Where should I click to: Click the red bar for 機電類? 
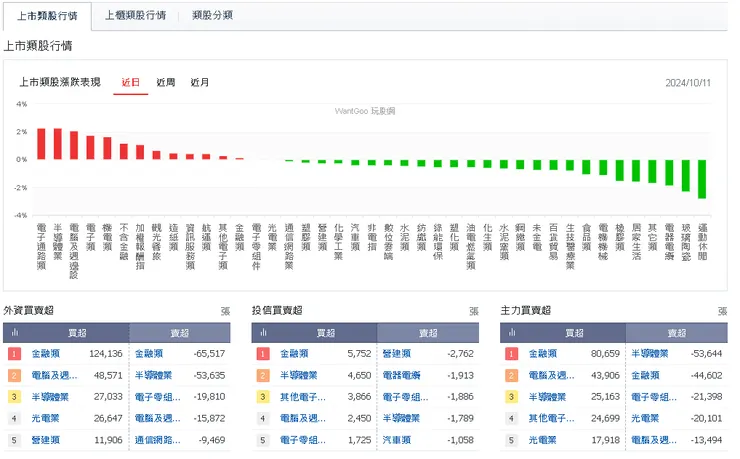(x=107, y=148)
